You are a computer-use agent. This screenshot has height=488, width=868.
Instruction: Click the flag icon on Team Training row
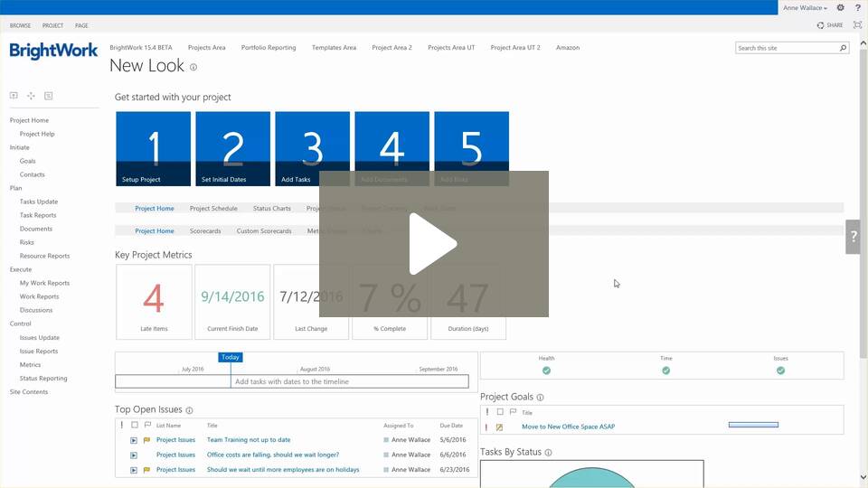pos(146,440)
